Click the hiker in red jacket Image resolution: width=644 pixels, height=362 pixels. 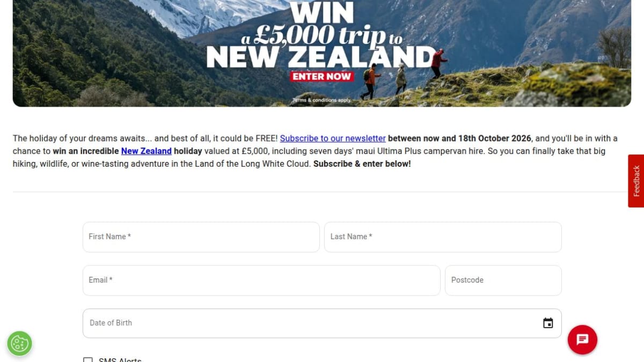[438, 63]
